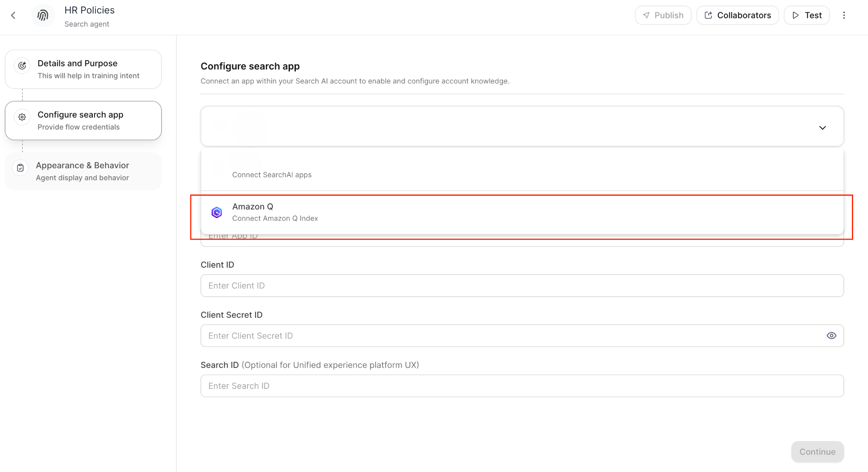Click the back arrow icon
The image size is (868, 472).
click(13, 15)
